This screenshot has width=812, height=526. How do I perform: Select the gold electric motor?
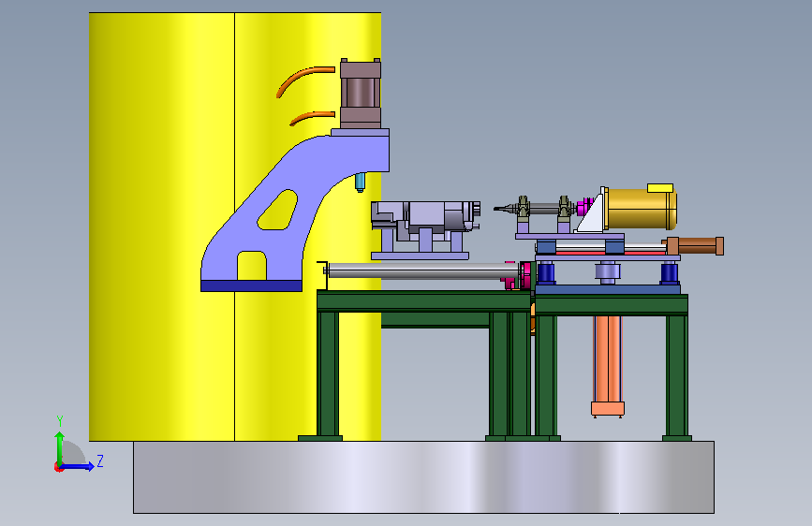(641, 209)
